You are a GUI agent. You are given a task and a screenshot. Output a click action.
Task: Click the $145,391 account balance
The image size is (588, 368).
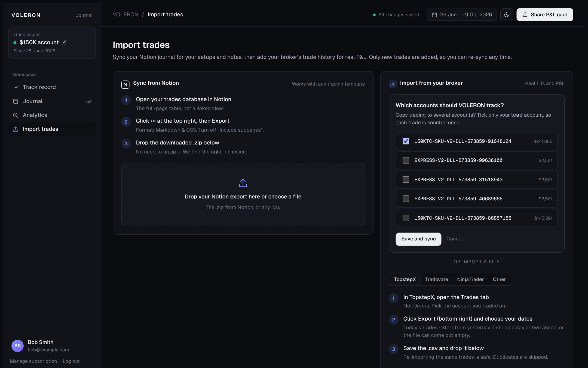pos(543,218)
